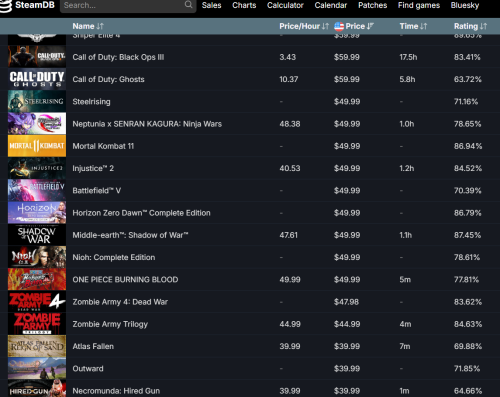Open Middle-earth: Shadow of War link
This screenshot has width=500, height=397.
(130, 235)
